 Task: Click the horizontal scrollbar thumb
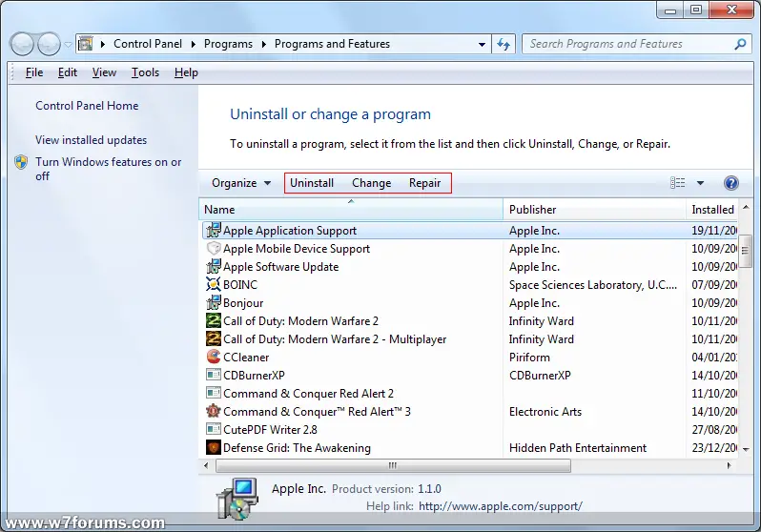393,465
